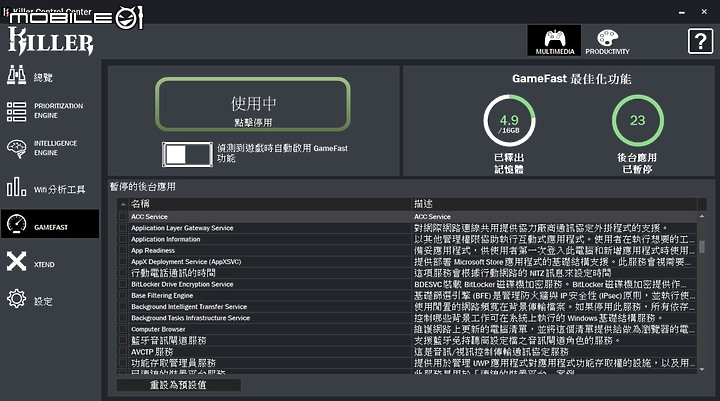Click the Killer logo

(51, 41)
